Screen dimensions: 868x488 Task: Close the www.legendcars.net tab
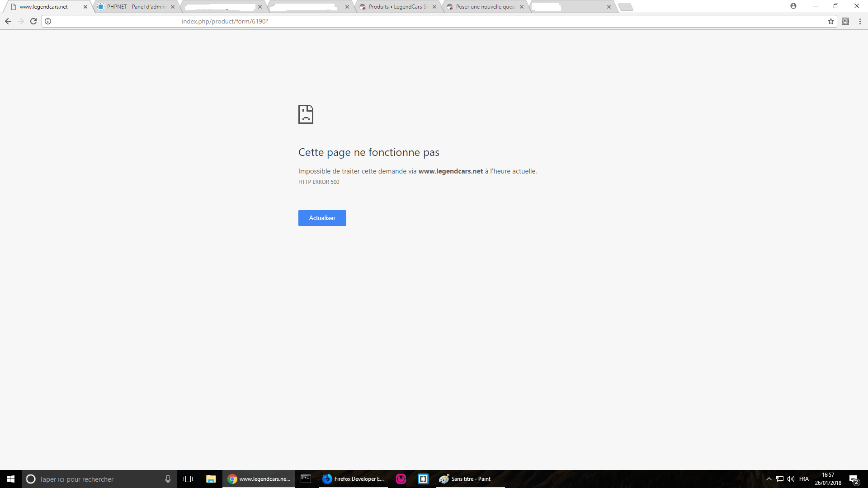click(85, 7)
